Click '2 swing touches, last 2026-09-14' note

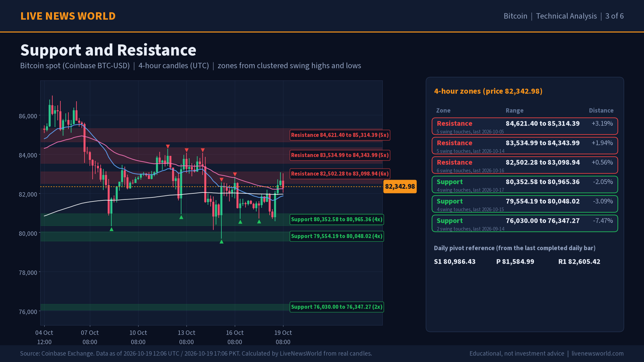470,229
